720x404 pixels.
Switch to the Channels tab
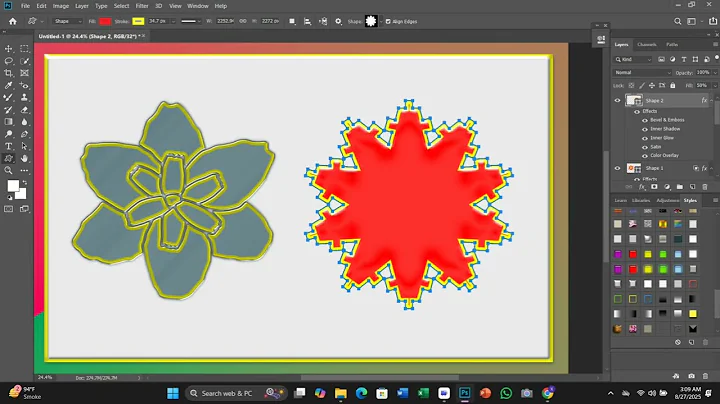click(647, 45)
